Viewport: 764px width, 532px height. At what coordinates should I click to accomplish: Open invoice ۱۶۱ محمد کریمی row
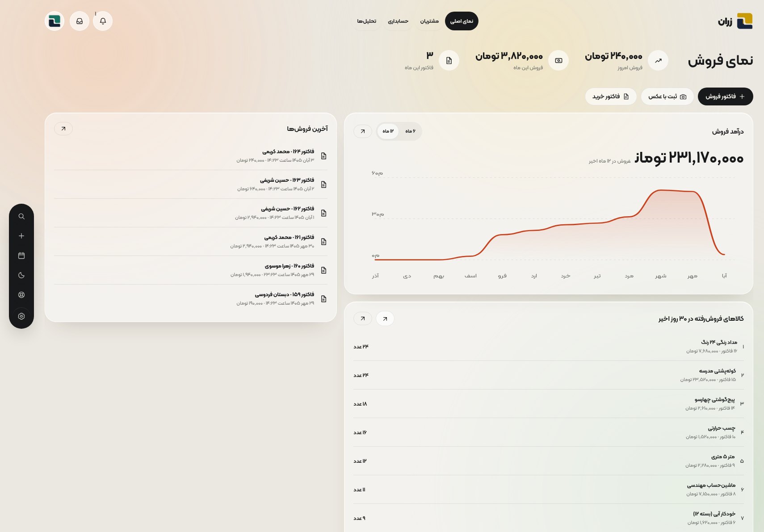[x=191, y=242]
